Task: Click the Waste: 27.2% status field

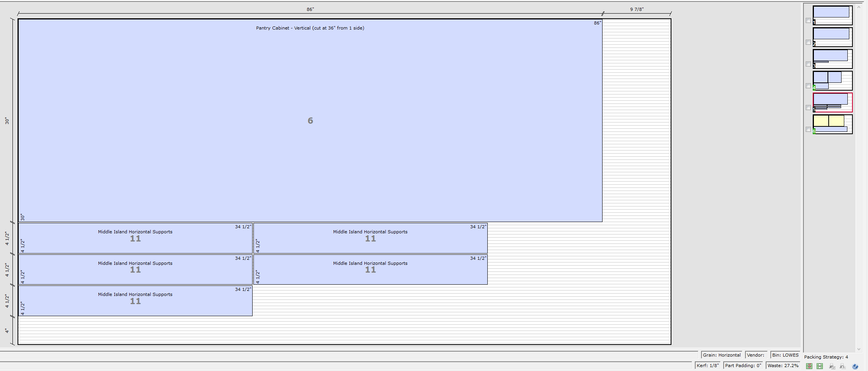Action: point(782,365)
